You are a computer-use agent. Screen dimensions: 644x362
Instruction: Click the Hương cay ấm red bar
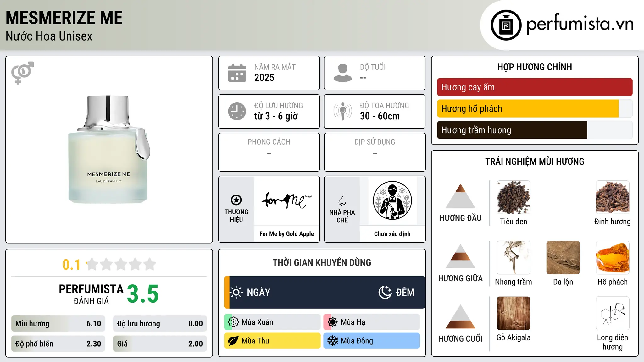[535, 87]
